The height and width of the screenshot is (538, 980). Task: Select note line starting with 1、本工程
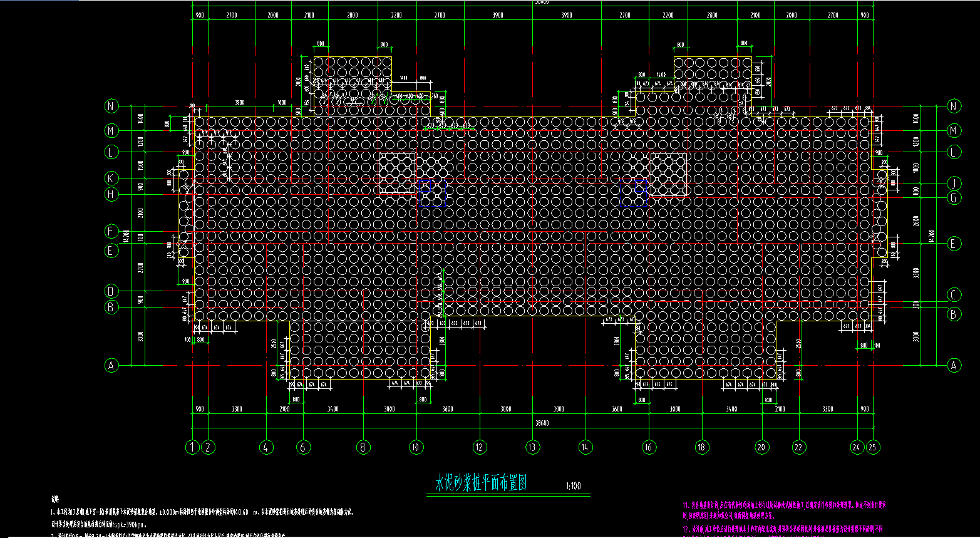(x=203, y=512)
